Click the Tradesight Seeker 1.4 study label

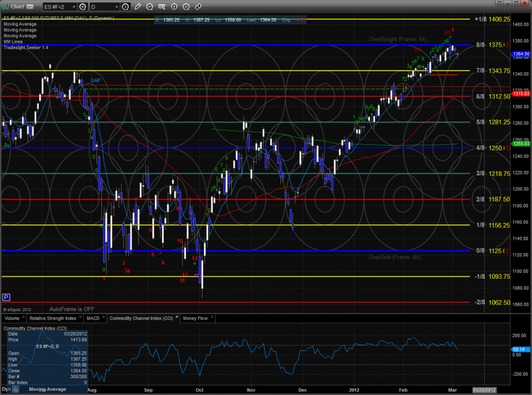tap(26, 47)
